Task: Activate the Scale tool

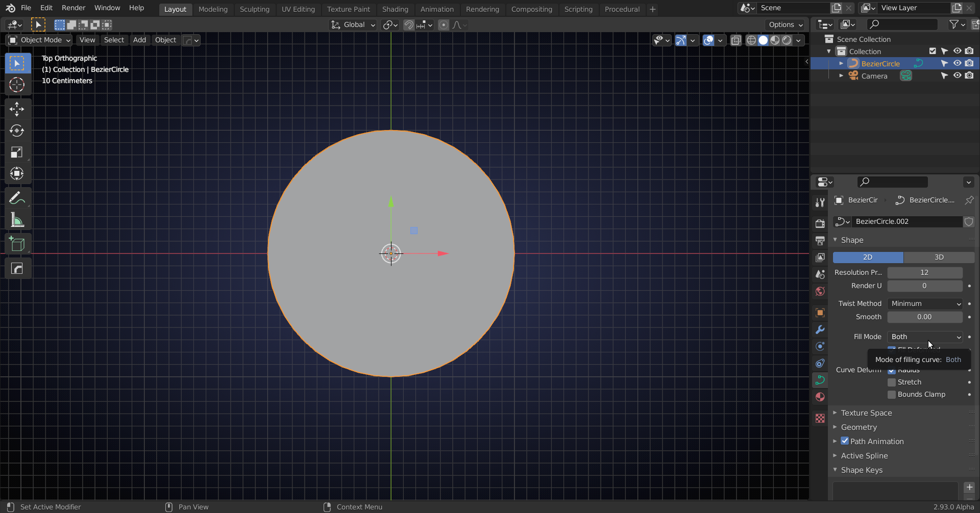Action: point(17,152)
